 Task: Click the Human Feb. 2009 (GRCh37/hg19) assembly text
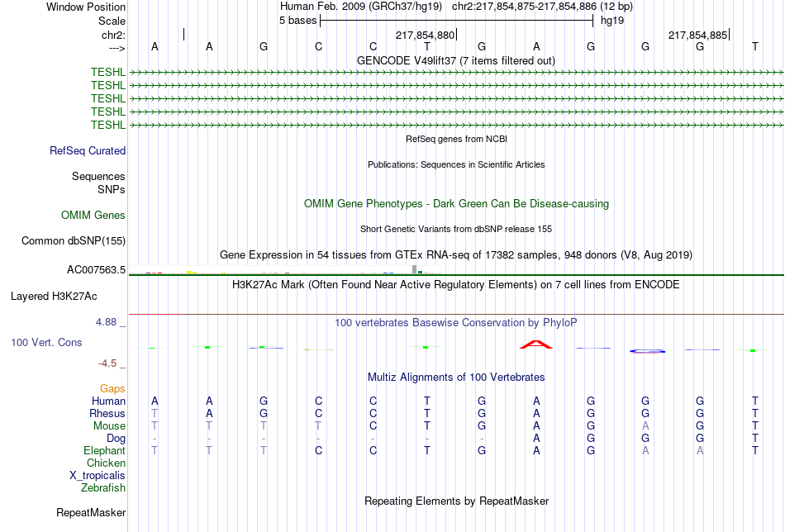pos(361,7)
